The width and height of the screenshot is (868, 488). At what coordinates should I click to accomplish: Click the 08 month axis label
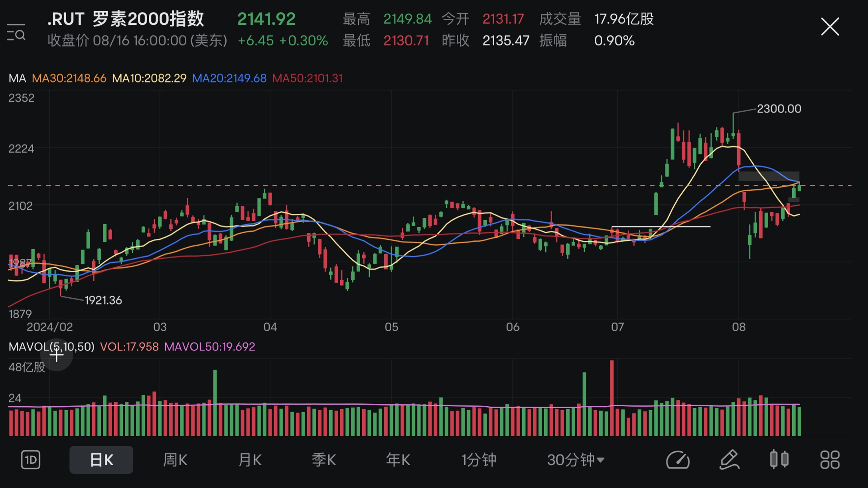(x=738, y=327)
